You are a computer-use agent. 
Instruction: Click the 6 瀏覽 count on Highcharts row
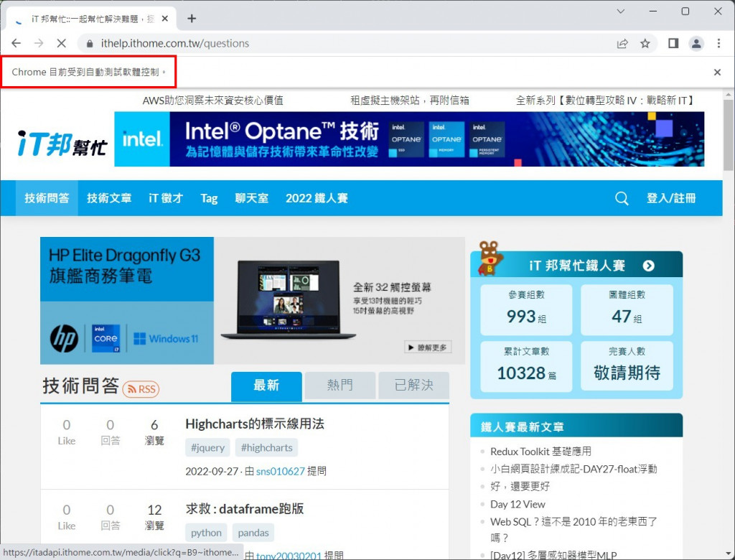[154, 432]
